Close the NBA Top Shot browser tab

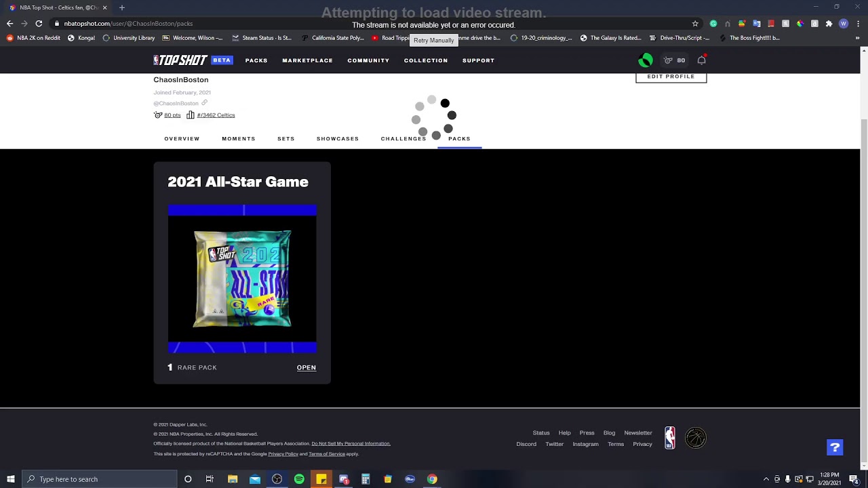[104, 7]
